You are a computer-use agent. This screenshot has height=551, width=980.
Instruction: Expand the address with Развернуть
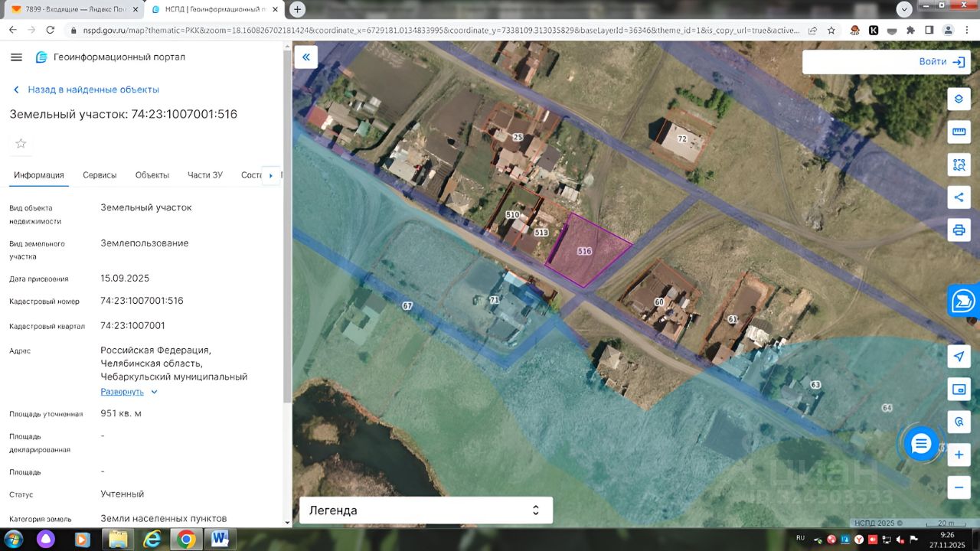(129, 392)
